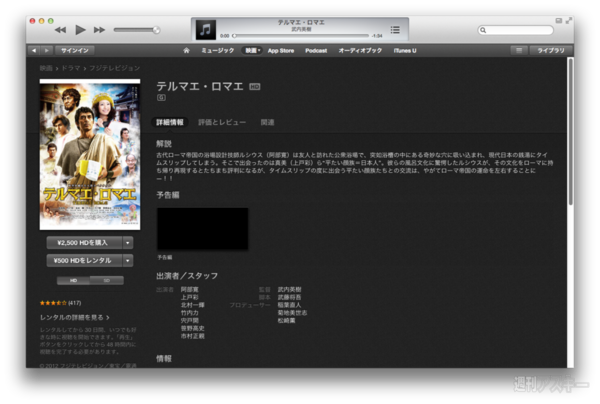The height and width of the screenshot is (404, 600).
Task: Select the 詳細情報 tab
Action: (x=170, y=122)
